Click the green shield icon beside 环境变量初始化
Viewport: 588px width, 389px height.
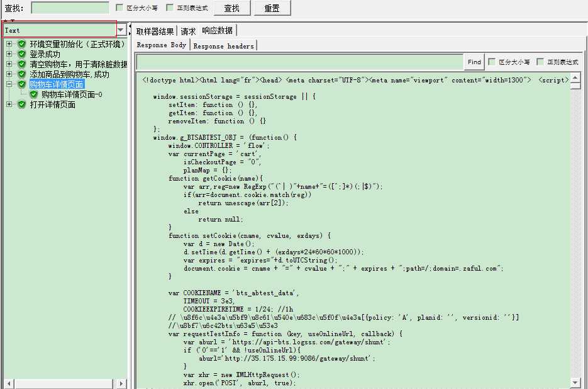click(x=22, y=44)
